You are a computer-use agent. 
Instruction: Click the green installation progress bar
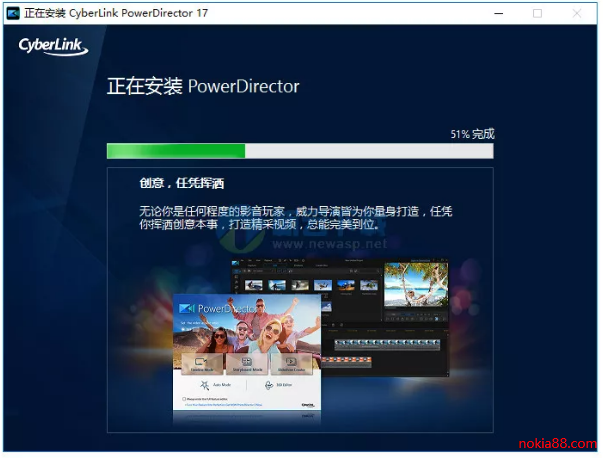click(176, 150)
